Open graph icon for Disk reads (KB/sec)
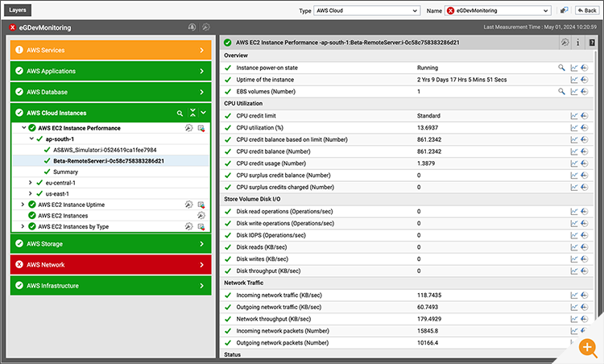Screen dimensions: 604x364 click(x=574, y=247)
